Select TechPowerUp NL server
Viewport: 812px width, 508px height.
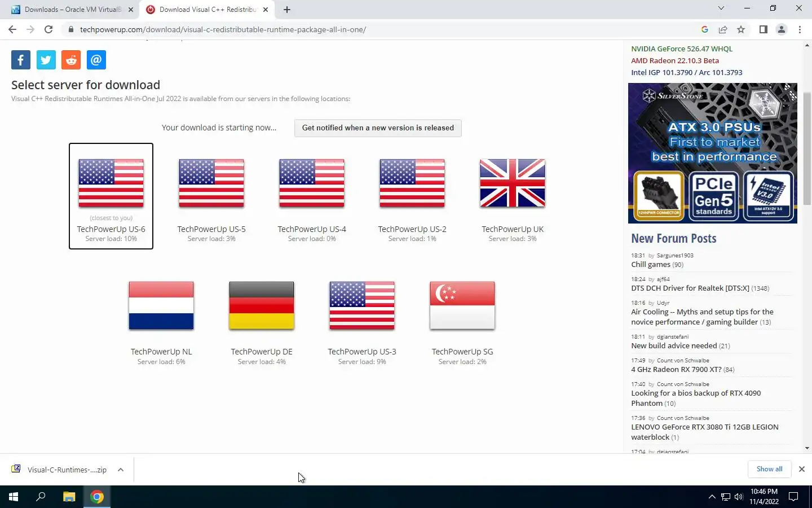tap(161, 319)
